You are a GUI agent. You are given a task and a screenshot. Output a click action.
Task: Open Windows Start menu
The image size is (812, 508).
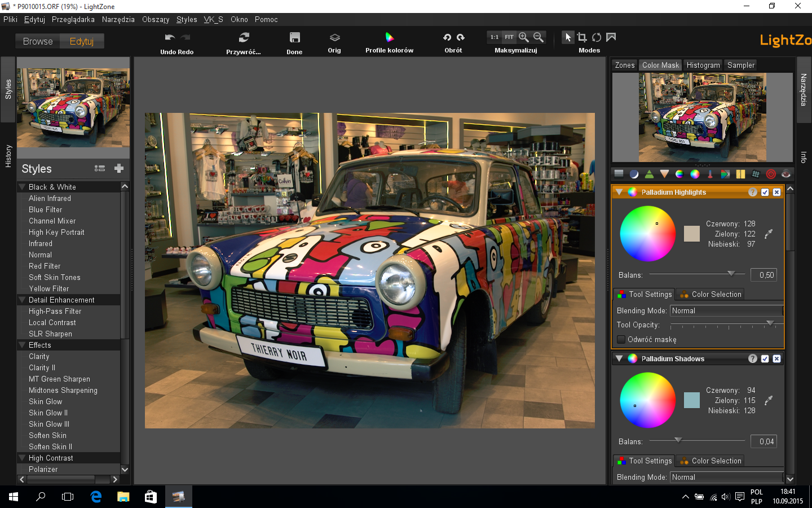point(14,497)
